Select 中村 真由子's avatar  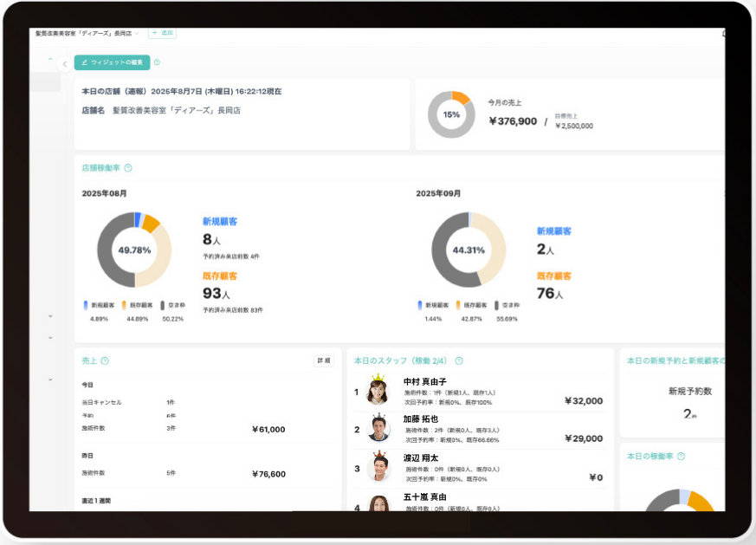378,392
